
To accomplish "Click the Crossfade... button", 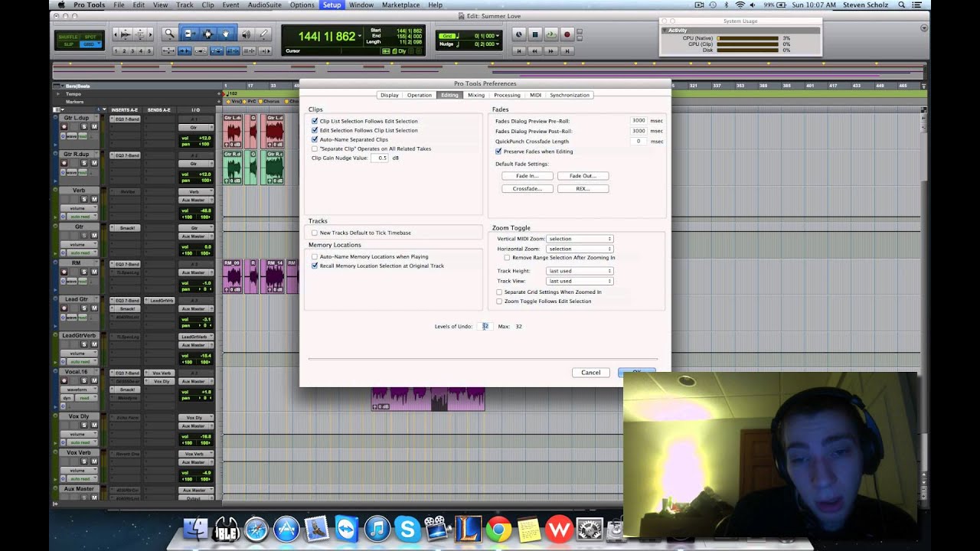I will [x=528, y=188].
